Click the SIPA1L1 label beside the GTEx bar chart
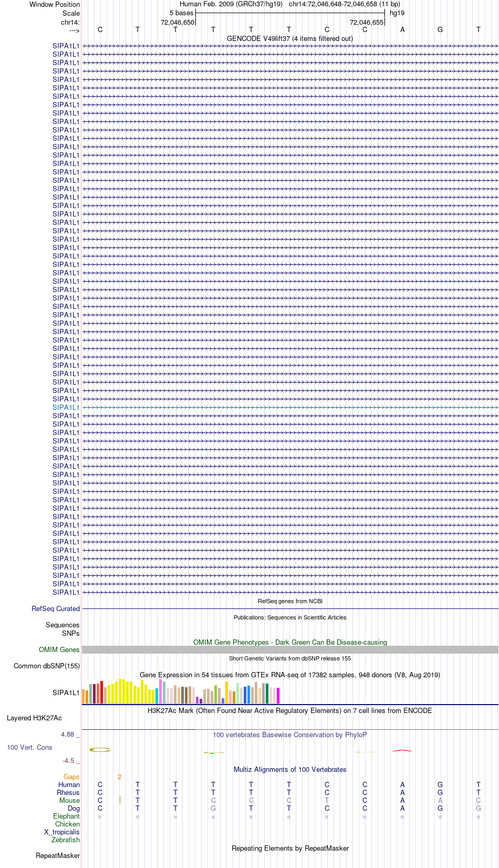This screenshot has width=499, height=868. [66, 693]
